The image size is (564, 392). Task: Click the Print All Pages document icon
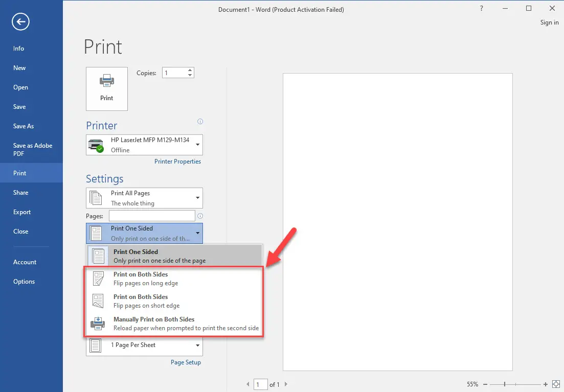coord(96,198)
